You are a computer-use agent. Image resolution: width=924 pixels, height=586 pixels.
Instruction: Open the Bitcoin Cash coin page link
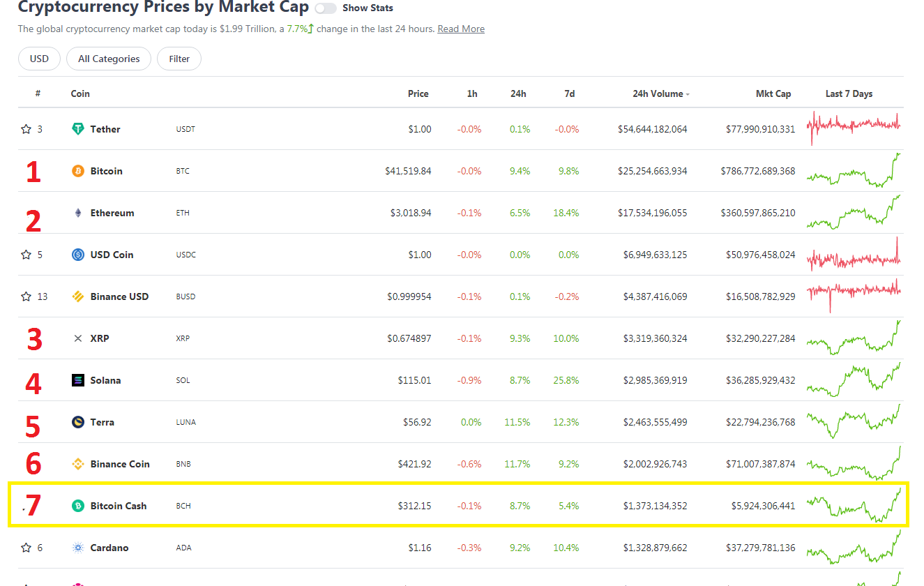[x=119, y=506]
